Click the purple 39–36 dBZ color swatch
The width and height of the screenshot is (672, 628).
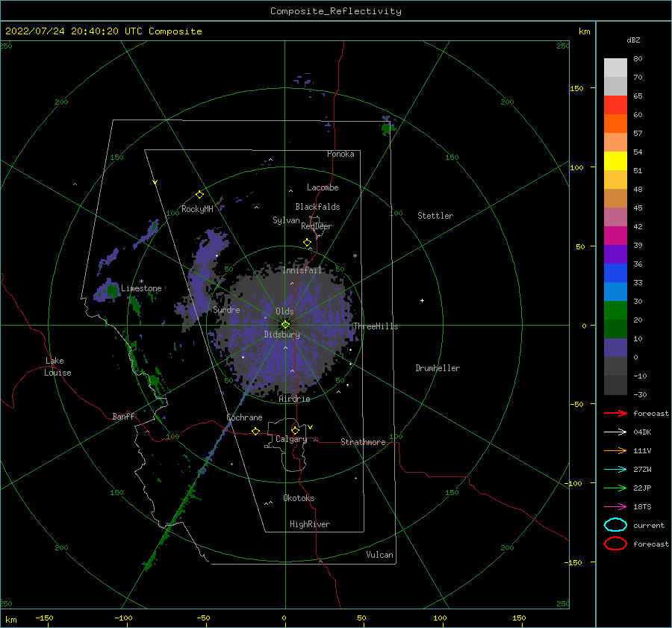615,254
